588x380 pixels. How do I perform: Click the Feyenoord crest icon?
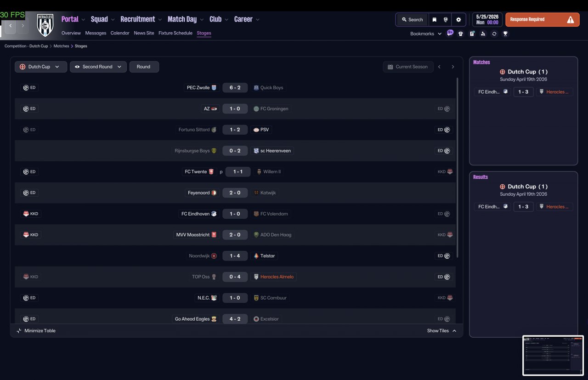pyautogui.click(x=214, y=193)
